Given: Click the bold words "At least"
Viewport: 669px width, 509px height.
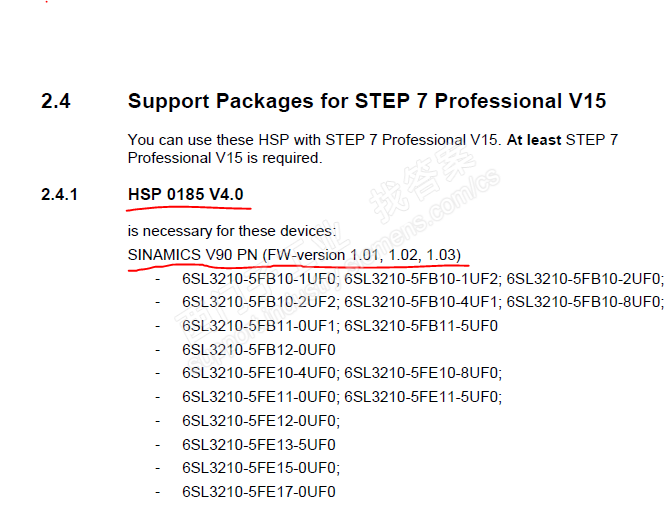Looking at the screenshot, I should (x=534, y=140).
